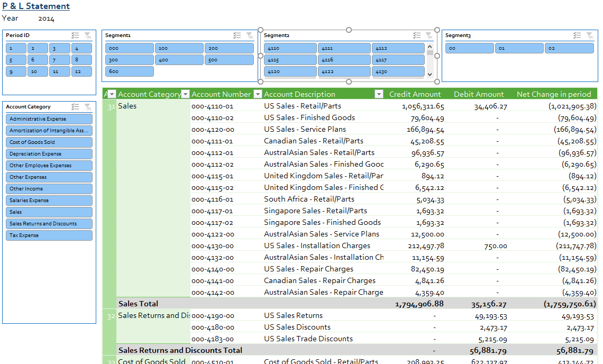Toggle multi-select in Segment3 slicer
Viewport: 603px width, 364px height.
pos(577,35)
